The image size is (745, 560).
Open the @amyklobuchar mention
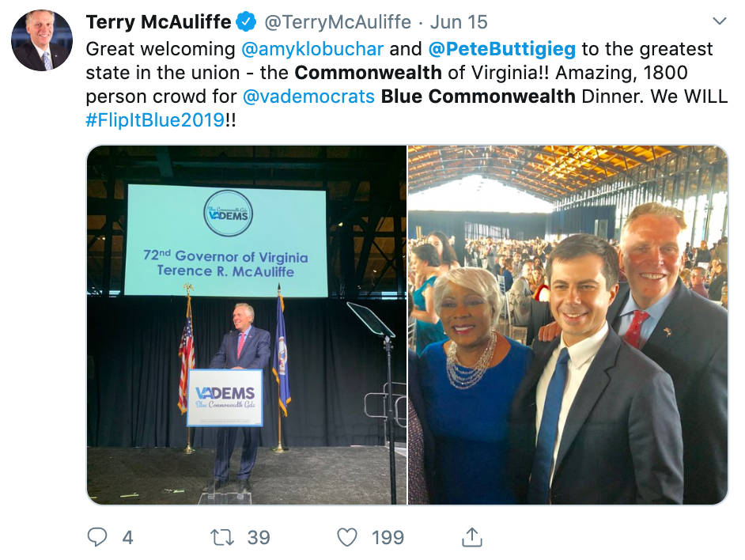tap(312, 49)
